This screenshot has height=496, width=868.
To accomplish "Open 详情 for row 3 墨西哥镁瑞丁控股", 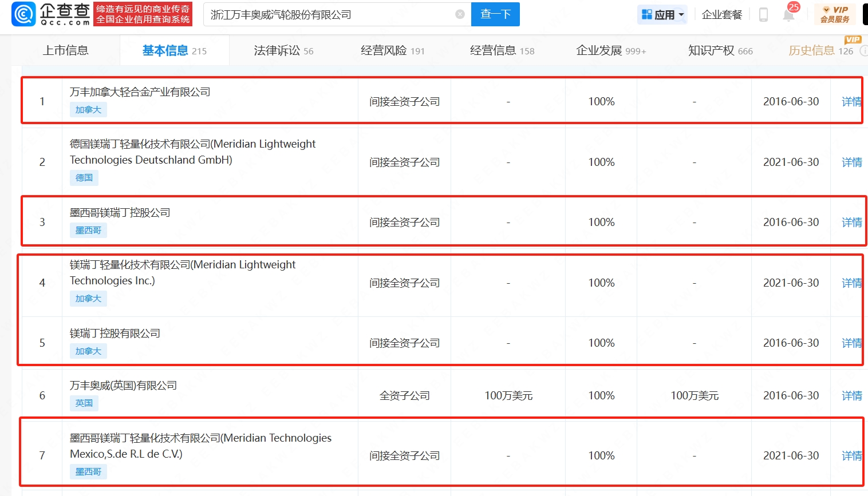I will point(852,223).
